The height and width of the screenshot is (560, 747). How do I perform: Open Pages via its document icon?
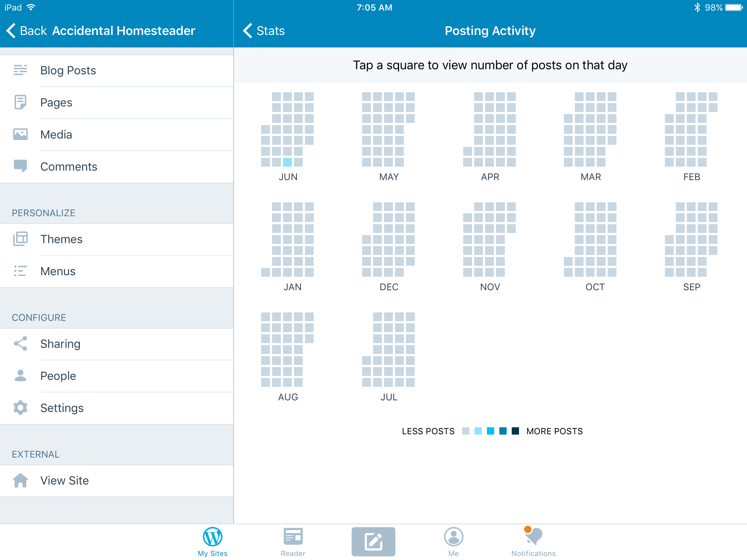tap(20, 102)
